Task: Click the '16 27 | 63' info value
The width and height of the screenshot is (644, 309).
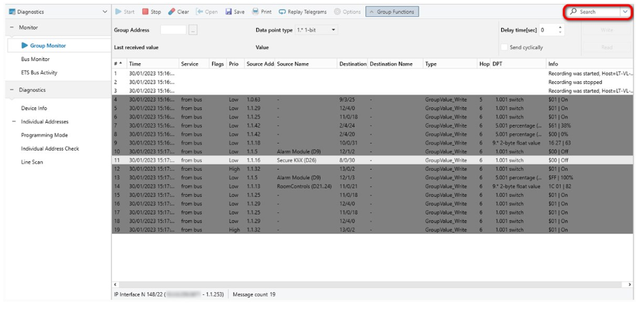Action: pyautogui.click(x=559, y=143)
